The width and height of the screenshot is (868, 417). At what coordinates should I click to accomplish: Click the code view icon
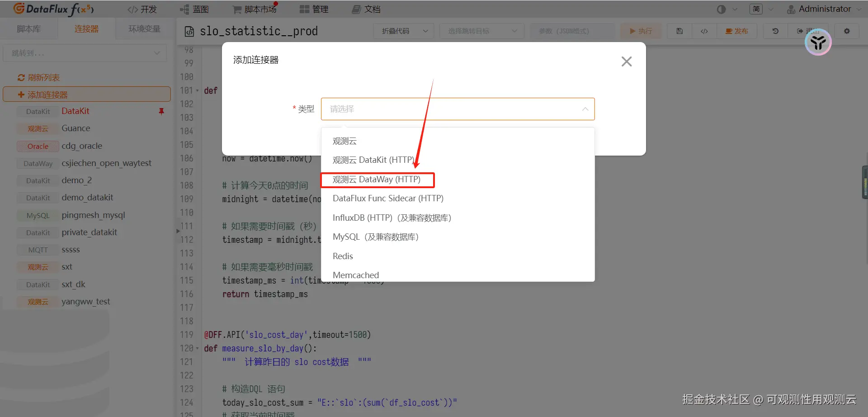pyautogui.click(x=704, y=31)
